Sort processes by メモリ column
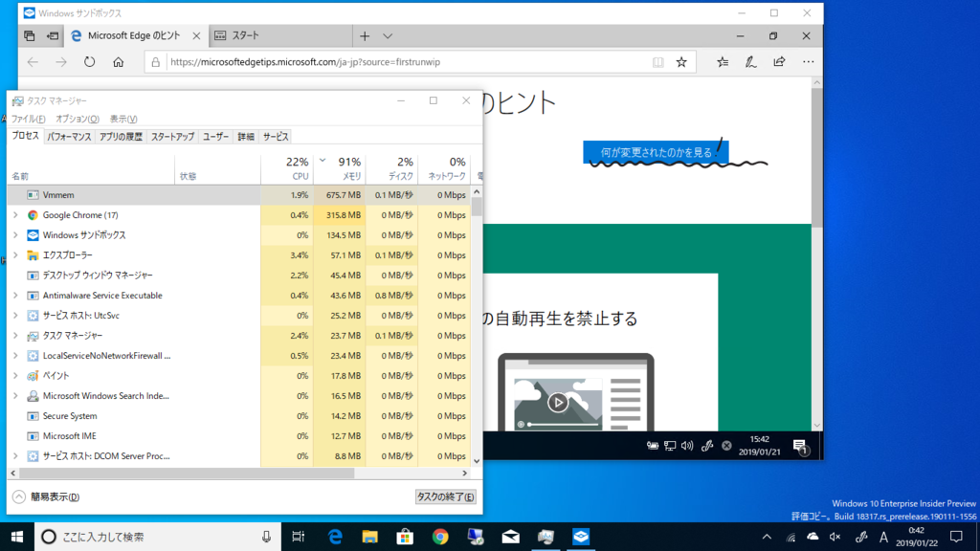Viewport: 980px width, 551px height. [x=340, y=168]
